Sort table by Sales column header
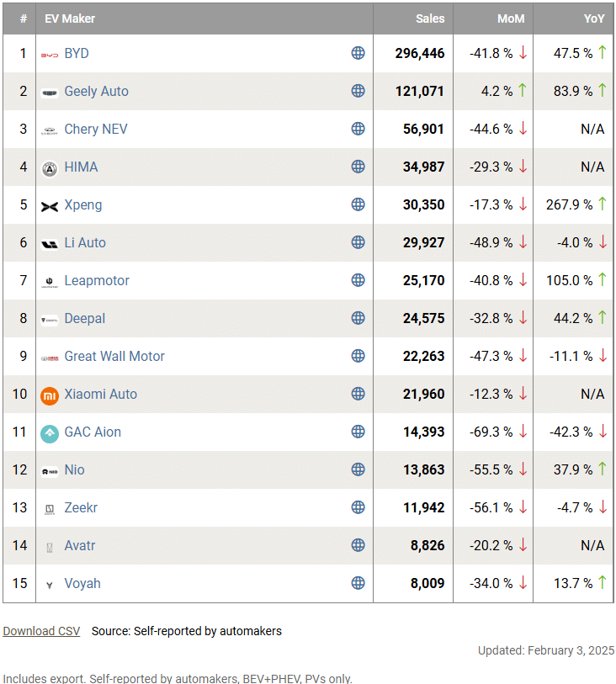This screenshot has height=684, width=616. [x=429, y=19]
